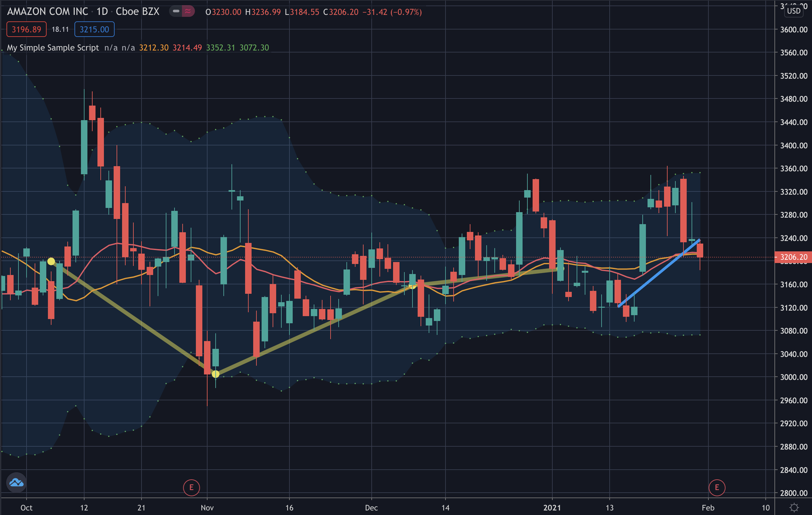Viewport: 812px width, 515px height.
Task: Click the Nov label on time axis
Action: [207, 508]
